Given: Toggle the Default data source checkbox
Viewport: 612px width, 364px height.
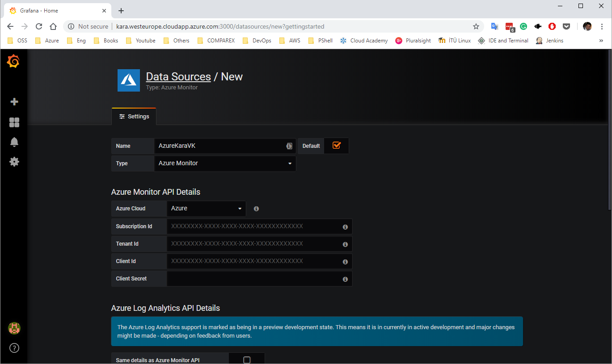Looking at the screenshot, I should coord(337,146).
